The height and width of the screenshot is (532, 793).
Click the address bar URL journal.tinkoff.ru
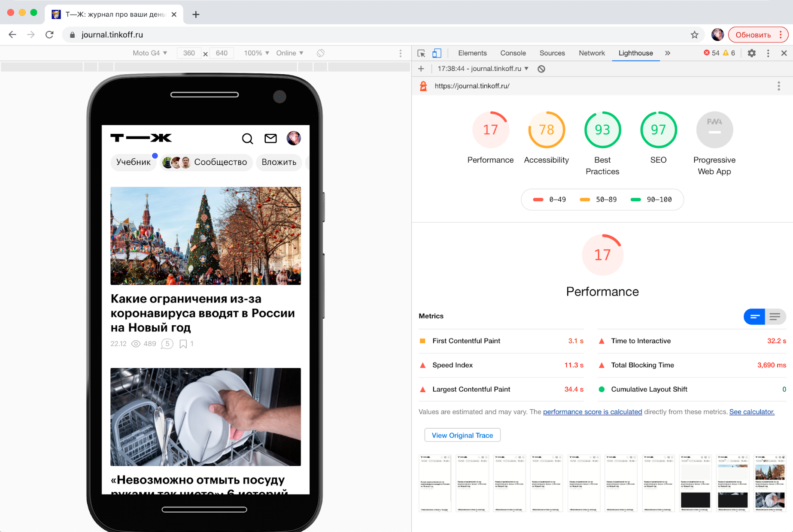[112, 35]
